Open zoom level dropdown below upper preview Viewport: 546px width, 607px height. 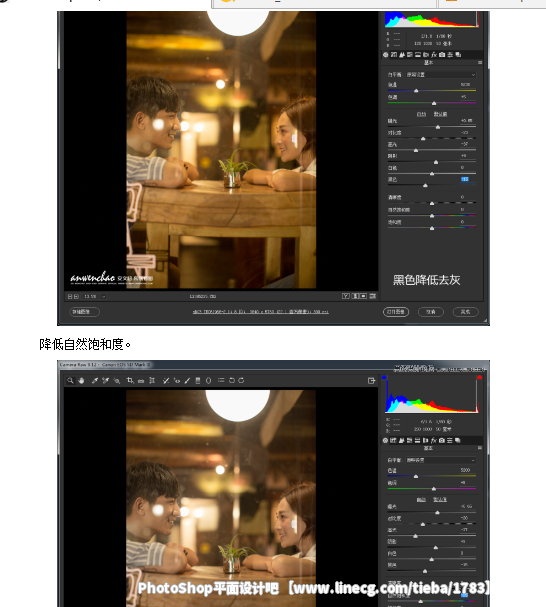(x=103, y=297)
